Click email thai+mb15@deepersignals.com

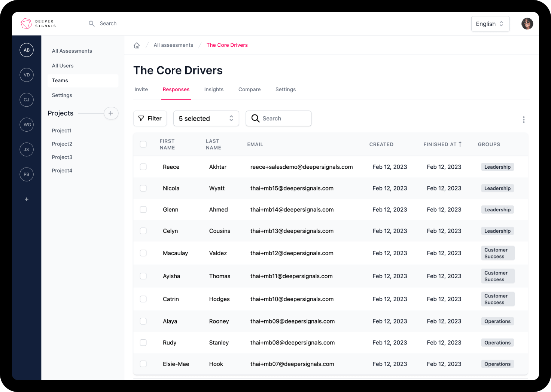(292, 188)
